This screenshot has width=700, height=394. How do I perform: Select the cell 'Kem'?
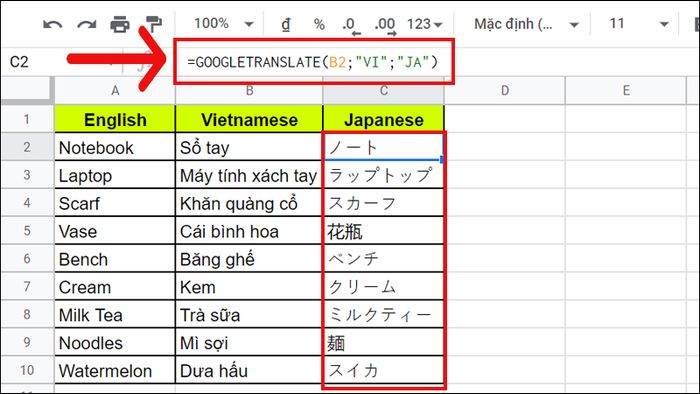coord(249,287)
